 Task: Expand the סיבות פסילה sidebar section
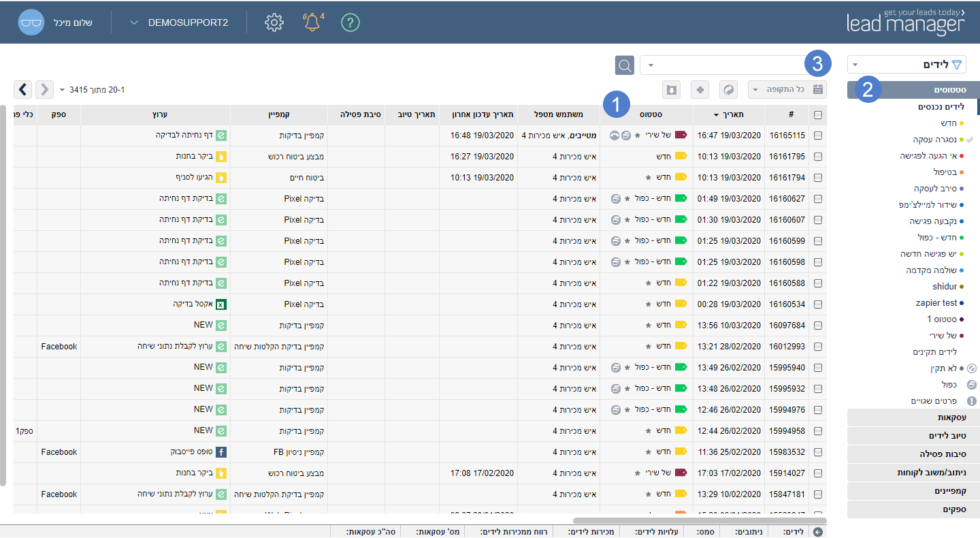913,454
